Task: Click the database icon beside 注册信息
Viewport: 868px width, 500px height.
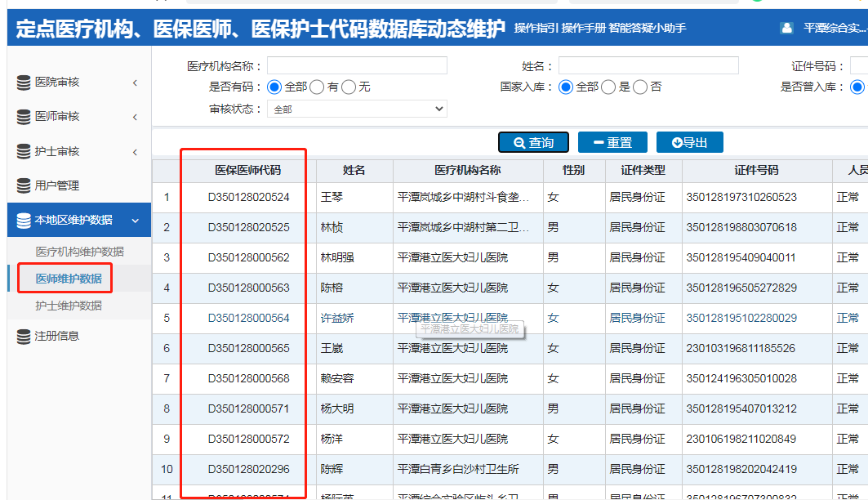Action: point(23,336)
